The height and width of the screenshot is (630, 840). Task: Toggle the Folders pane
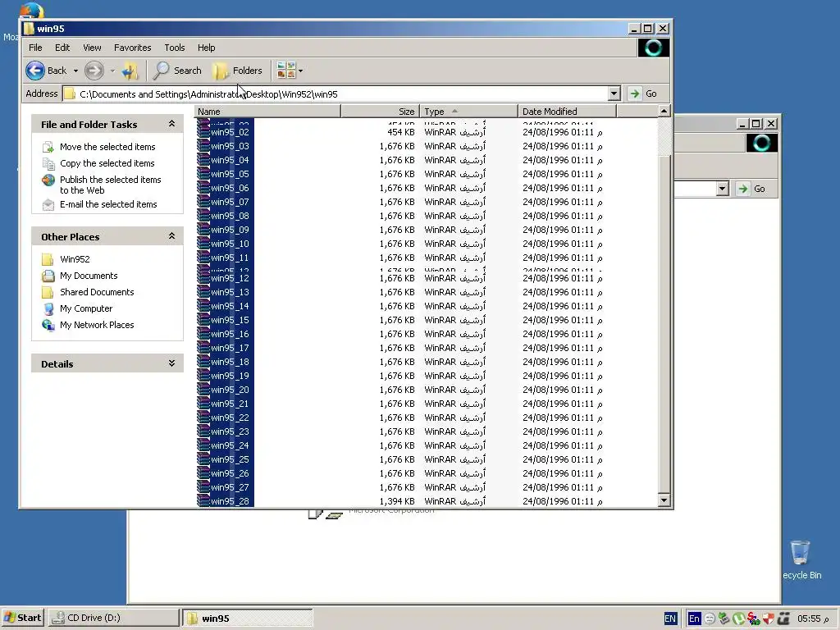237,71
